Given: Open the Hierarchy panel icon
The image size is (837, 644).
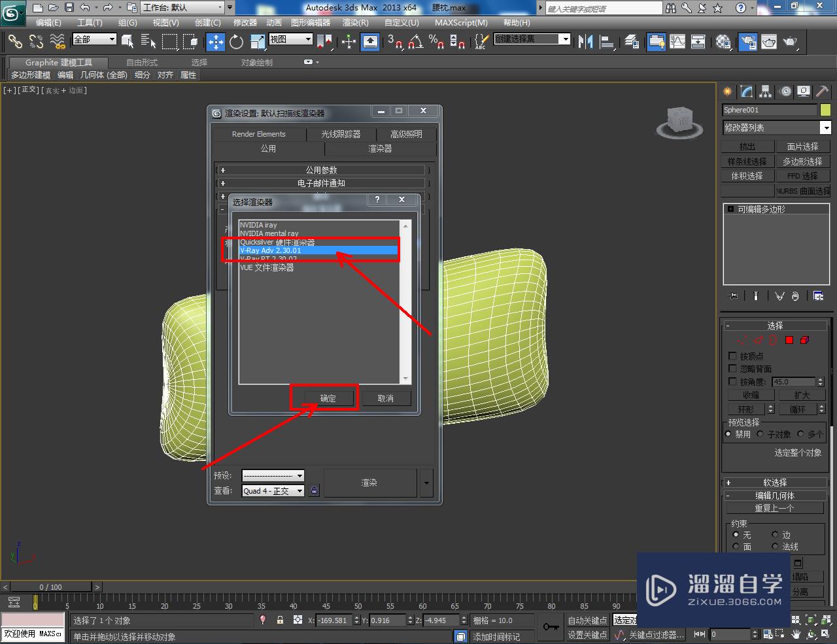Looking at the screenshot, I should tap(766, 92).
